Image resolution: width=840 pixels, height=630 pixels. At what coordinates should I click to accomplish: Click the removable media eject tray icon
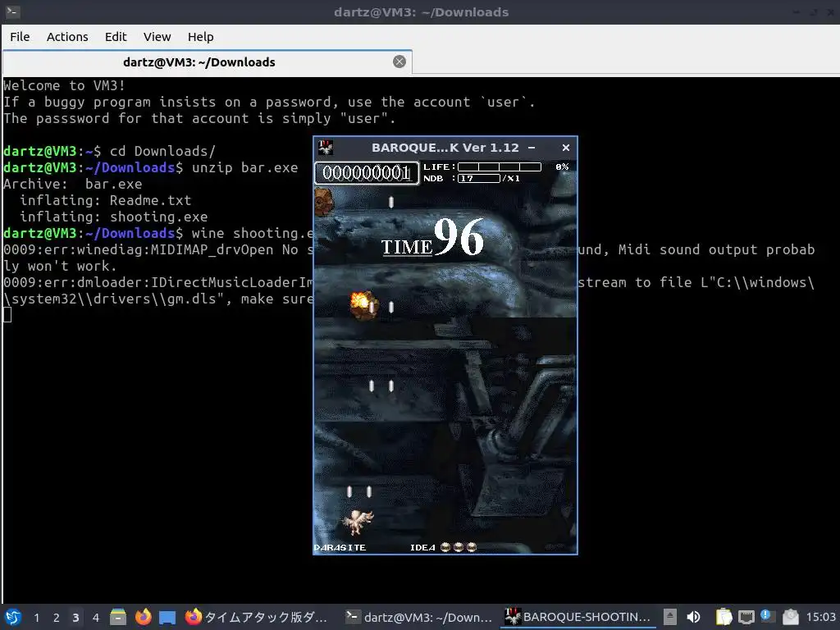669,617
